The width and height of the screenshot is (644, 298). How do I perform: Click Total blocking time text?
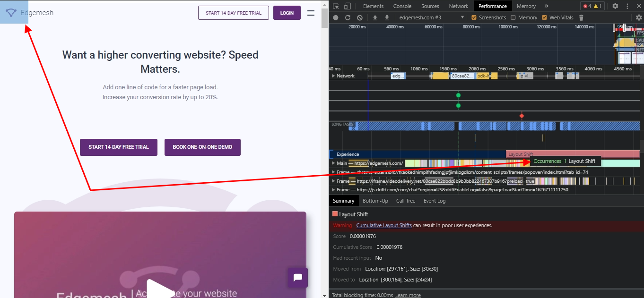pyautogui.click(x=363, y=295)
